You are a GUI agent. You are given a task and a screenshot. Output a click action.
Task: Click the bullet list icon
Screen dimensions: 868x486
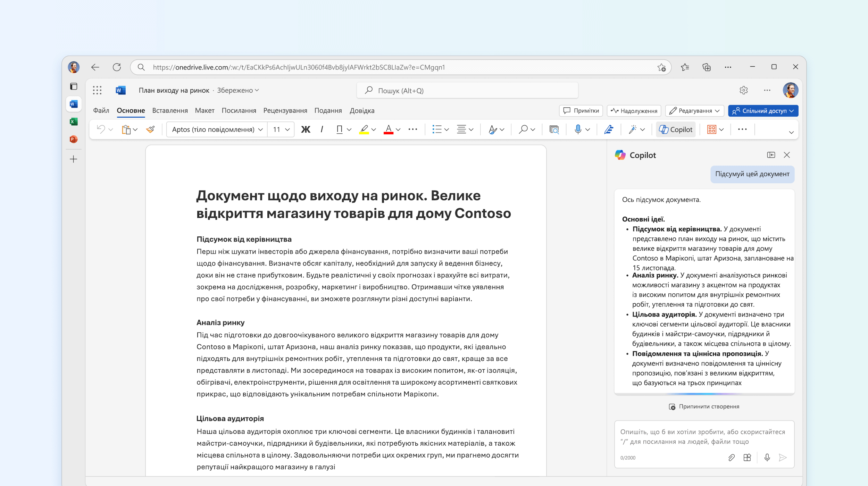click(437, 129)
